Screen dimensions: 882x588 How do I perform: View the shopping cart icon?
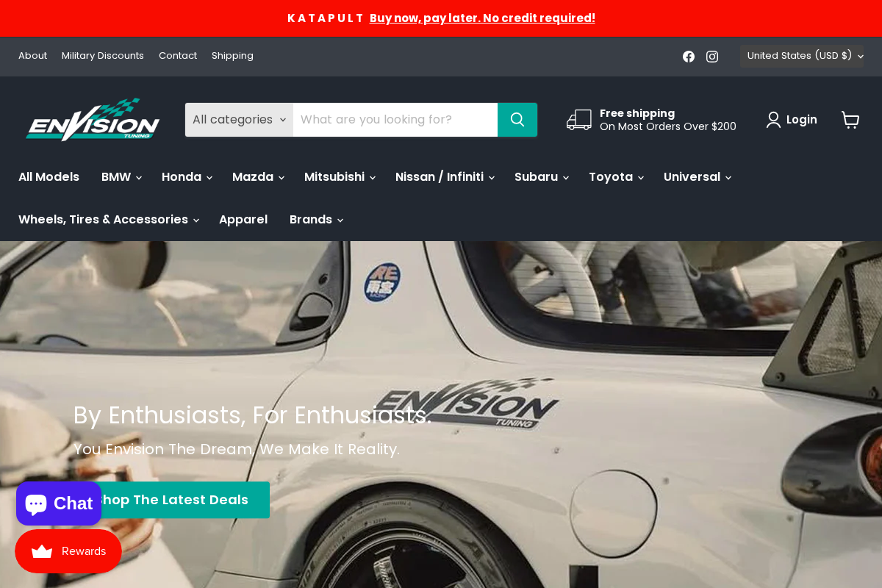click(850, 119)
